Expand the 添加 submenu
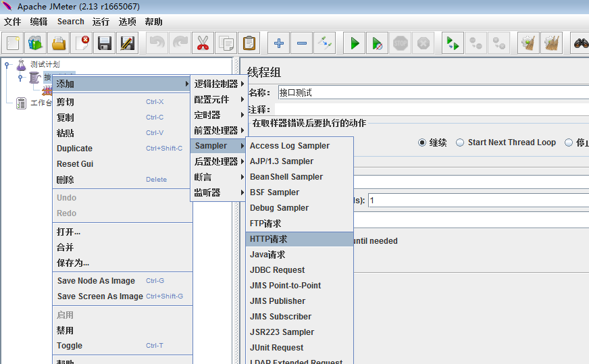This screenshot has width=589, height=364. coord(122,84)
